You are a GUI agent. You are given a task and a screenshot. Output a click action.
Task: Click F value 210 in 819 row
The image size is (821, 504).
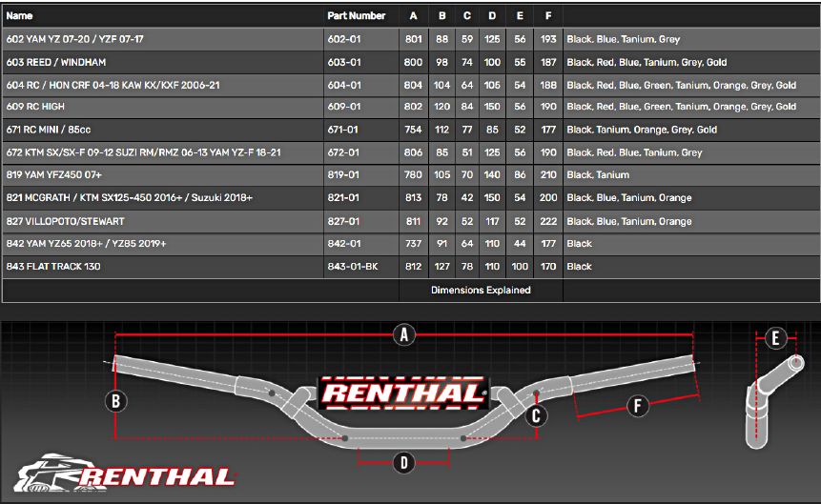tap(548, 174)
